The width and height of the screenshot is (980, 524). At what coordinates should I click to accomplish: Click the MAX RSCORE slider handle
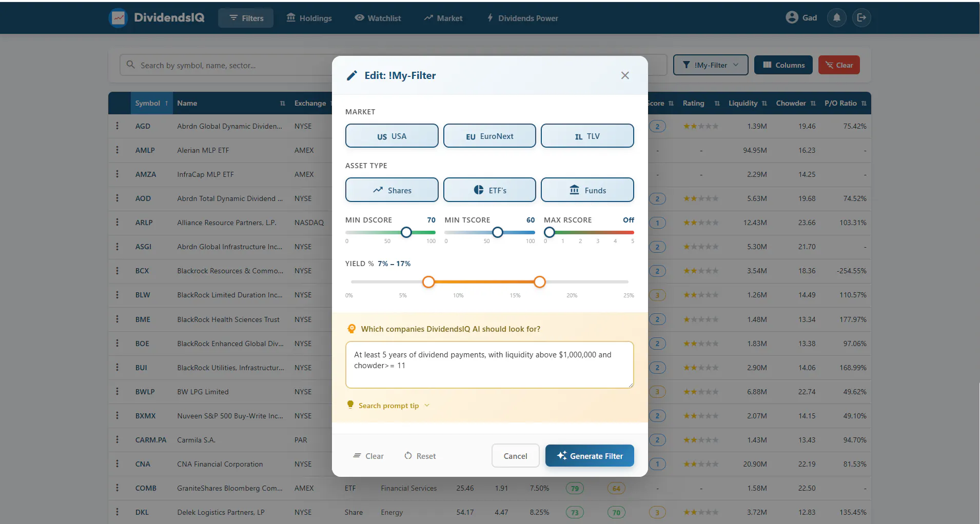pyautogui.click(x=550, y=232)
